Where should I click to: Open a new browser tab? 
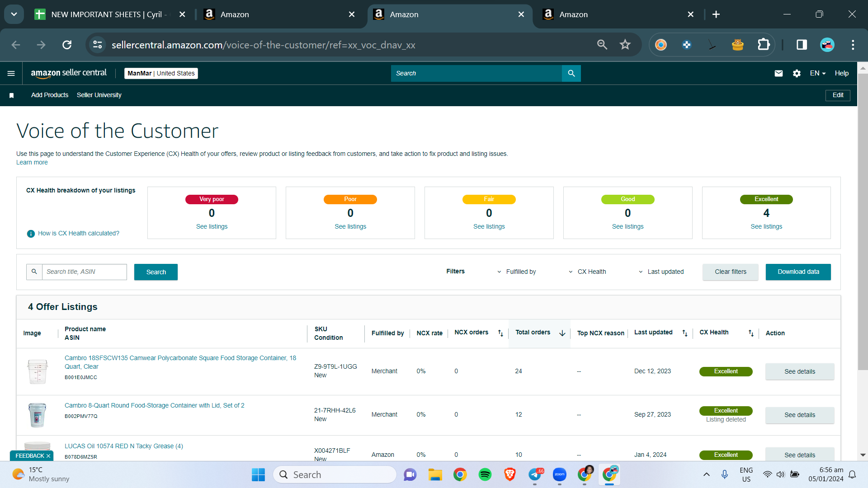click(x=716, y=14)
